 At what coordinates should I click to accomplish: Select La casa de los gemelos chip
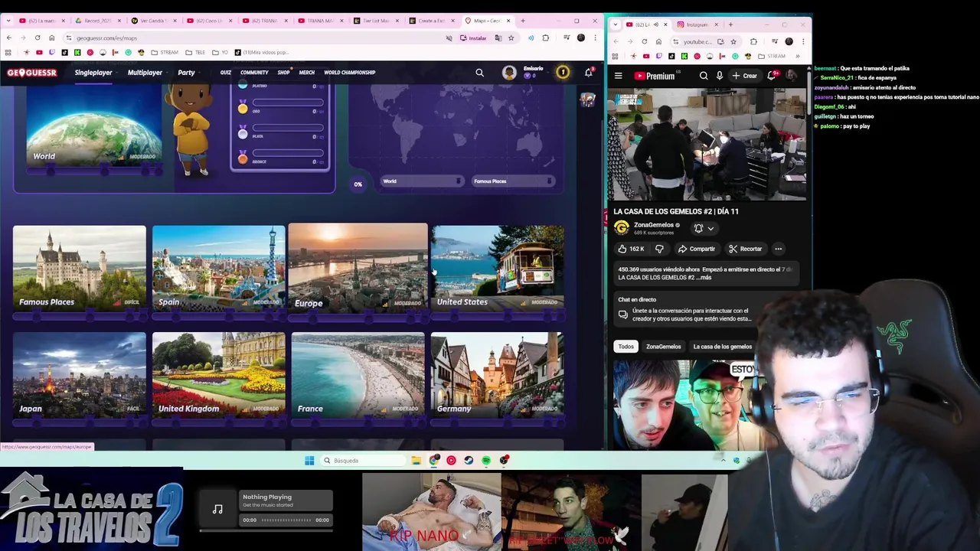point(722,347)
